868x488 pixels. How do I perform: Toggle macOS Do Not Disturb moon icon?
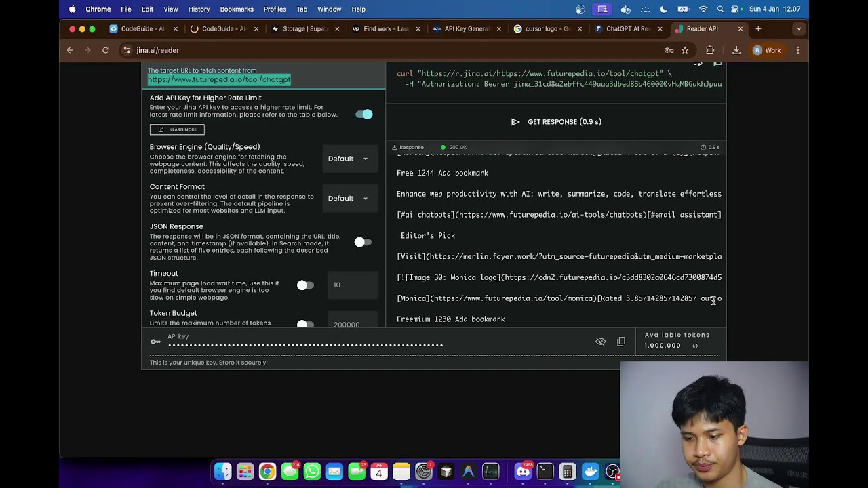click(x=664, y=9)
